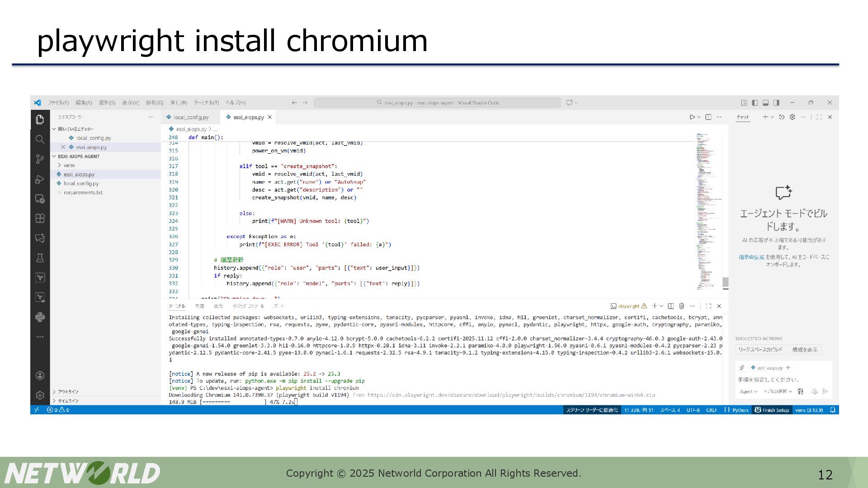Toggle the bottom panel layout button
This screenshot has height=488, width=868.
(765, 103)
